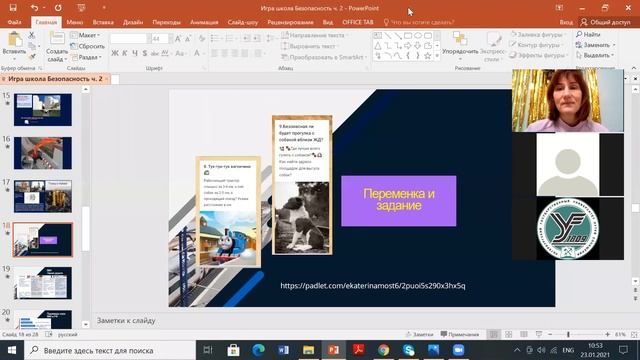This screenshot has height=360, width=640.
Task: Open Выровнять текст alignment menu
Action: pyautogui.click(x=310, y=47)
